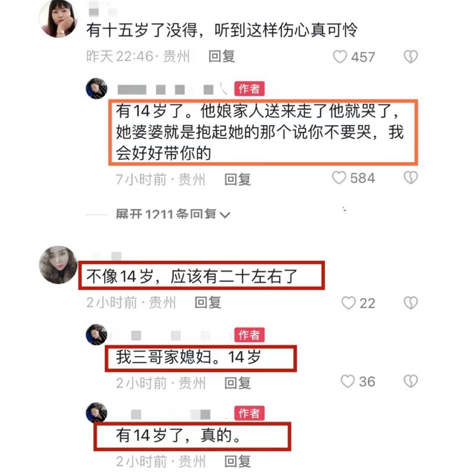The image size is (458, 476).
Task: Like the comment with 457 likes
Action: (x=340, y=57)
